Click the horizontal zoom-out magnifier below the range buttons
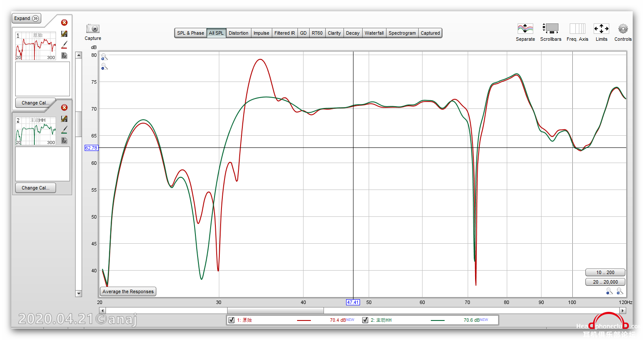Viewport: 644px width, 340px height. click(610, 291)
